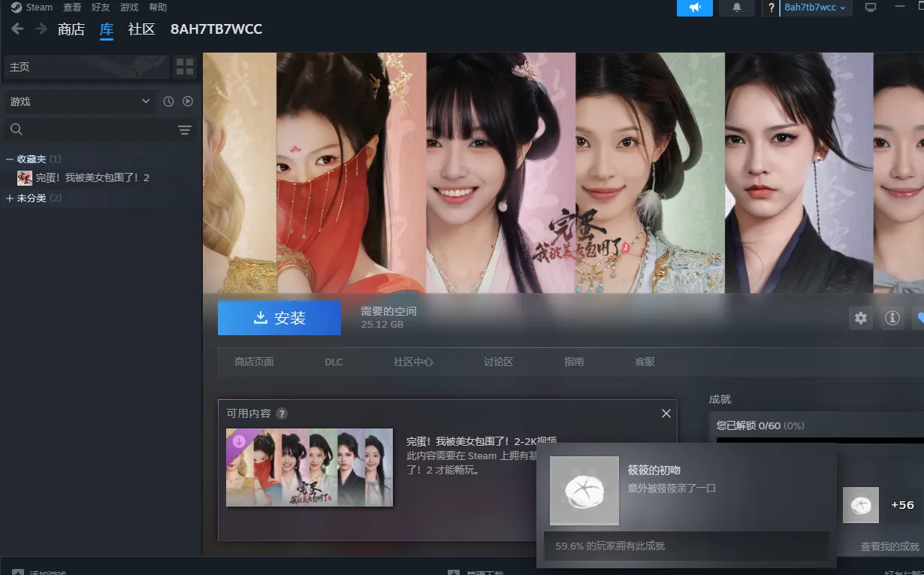924x575 pixels.
Task: Click the ready-to-play filter icon
Action: pos(188,101)
